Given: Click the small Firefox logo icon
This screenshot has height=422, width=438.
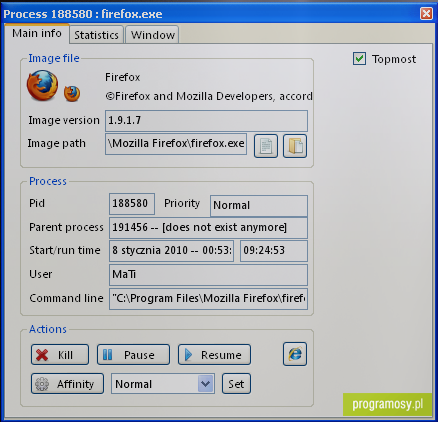Looking at the screenshot, I should tap(72, 93).
